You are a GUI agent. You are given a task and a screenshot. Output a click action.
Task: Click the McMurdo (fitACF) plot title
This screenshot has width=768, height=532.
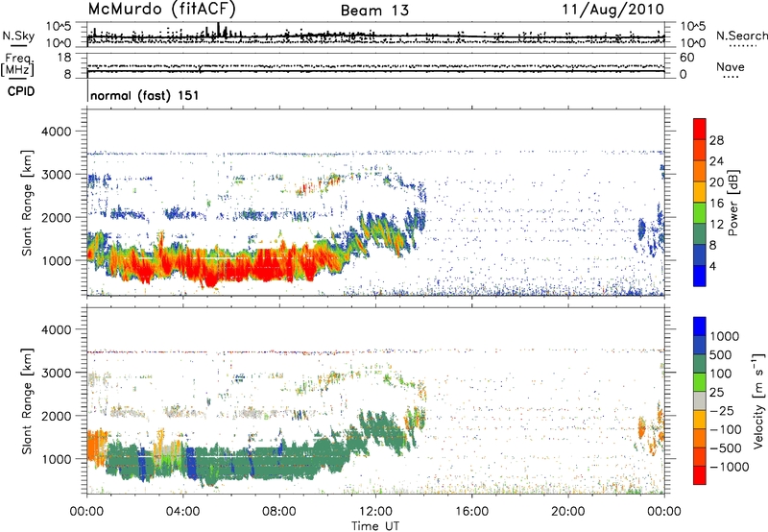click(x=161, y=9)
